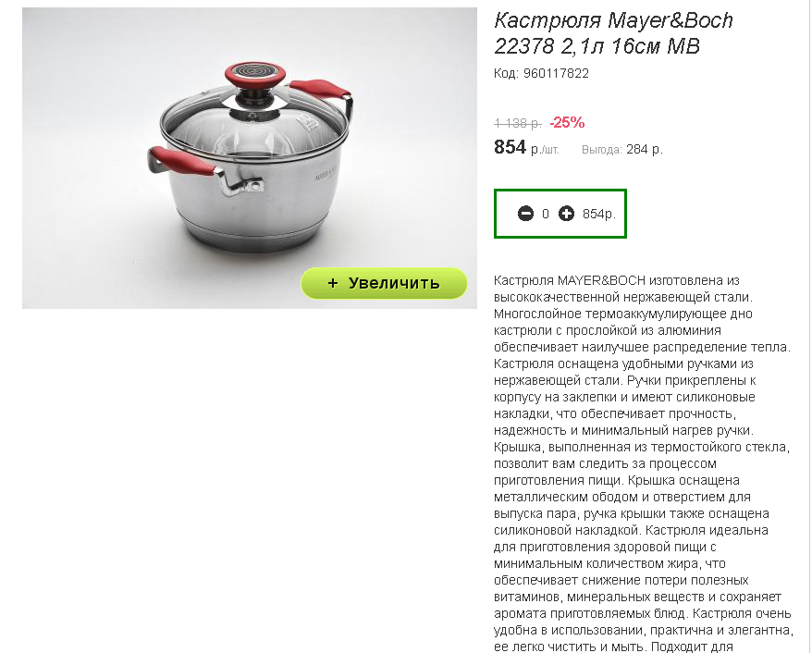The width and height of the screenshot is (812, 653).
Task: Click the quantity value 0 between icons
Action: (546, 214)
